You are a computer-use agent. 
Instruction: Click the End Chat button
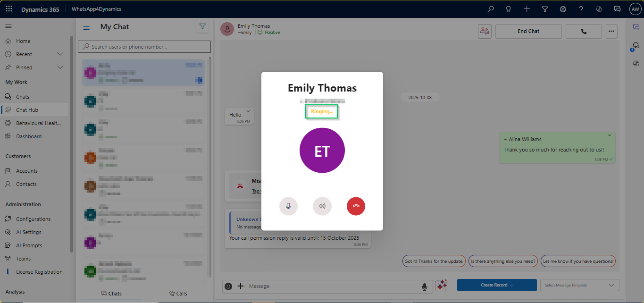[x=528, y=31]
